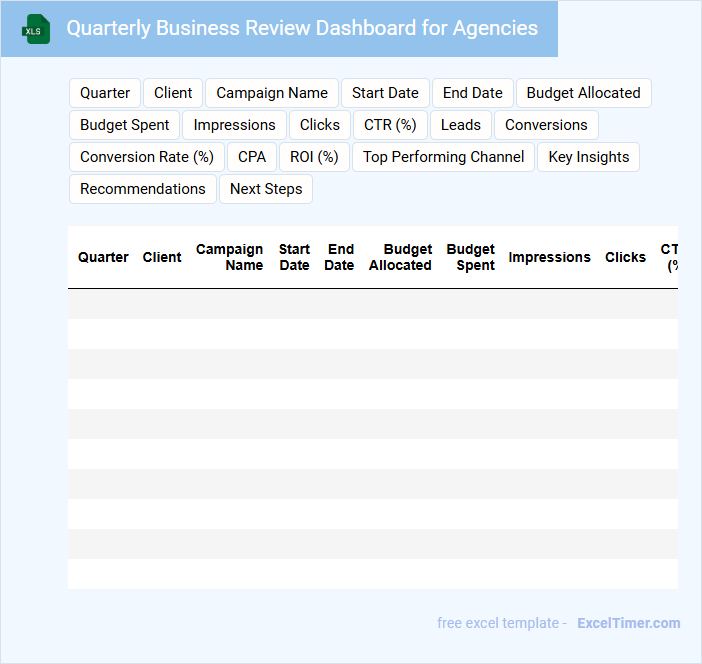Pick the CTR (%) tag

tap(390, 125)
